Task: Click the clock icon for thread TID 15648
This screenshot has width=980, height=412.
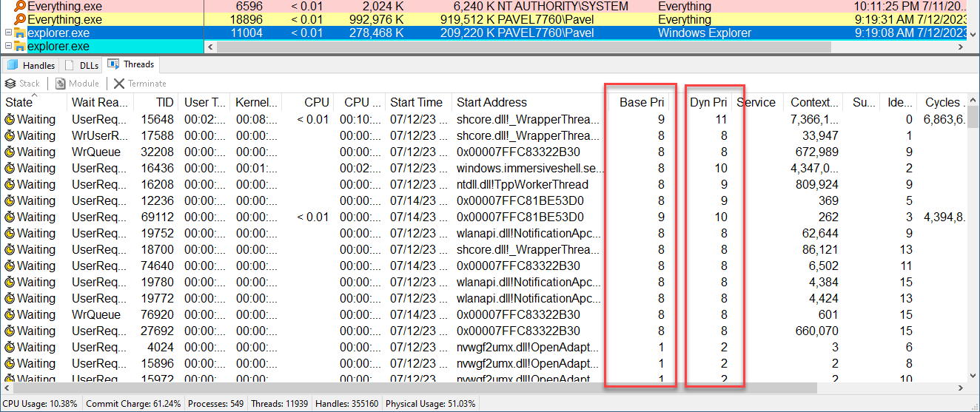Action: pyautogui.click(x=10, y=119)
